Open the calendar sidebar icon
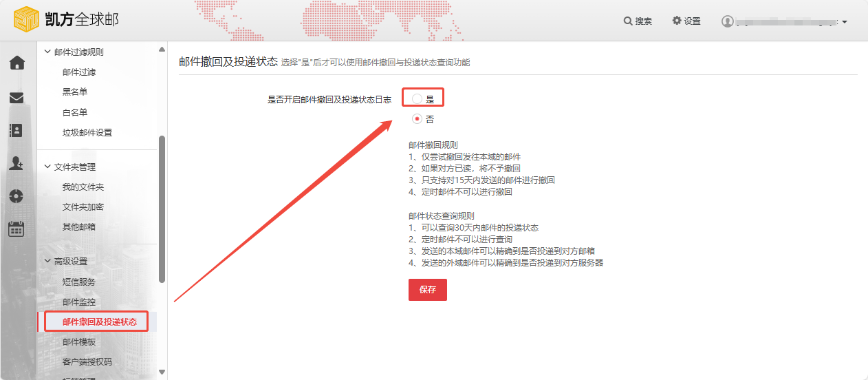This screenshot has height=380, width=868. 17,229
